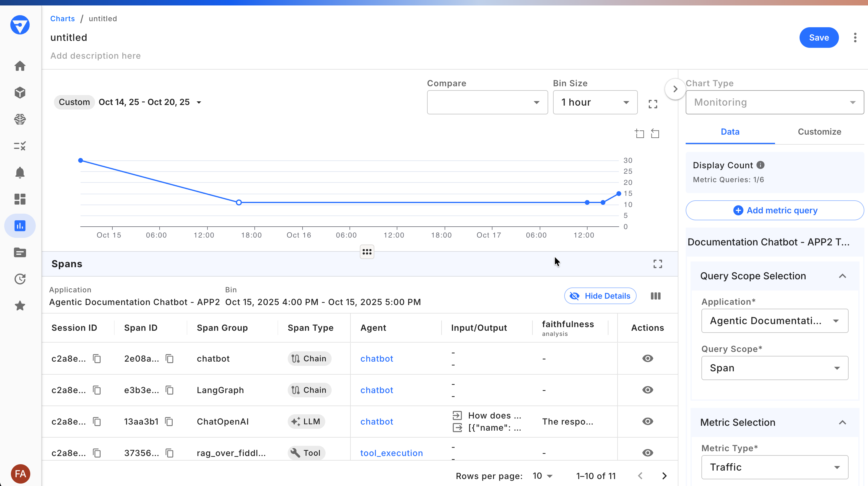Screen dimensions: 868x486
Task: Open the notifications bell in sidebar
Action: tap(20, 172)
